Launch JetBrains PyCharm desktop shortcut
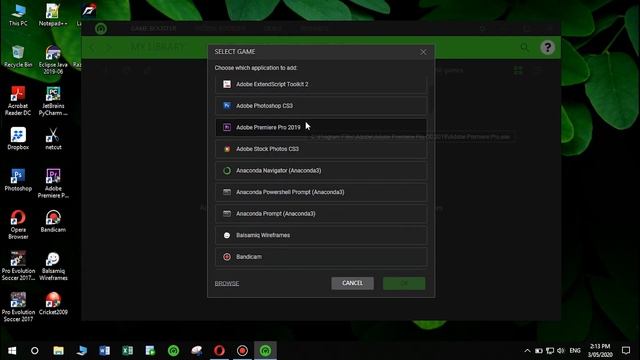The image size is (640, 360). click(53, 101)
